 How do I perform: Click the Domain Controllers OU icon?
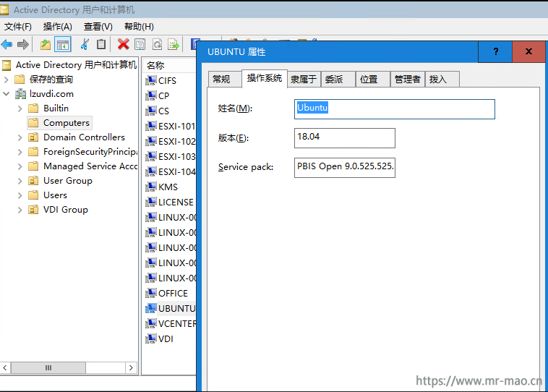click(33, 137)
